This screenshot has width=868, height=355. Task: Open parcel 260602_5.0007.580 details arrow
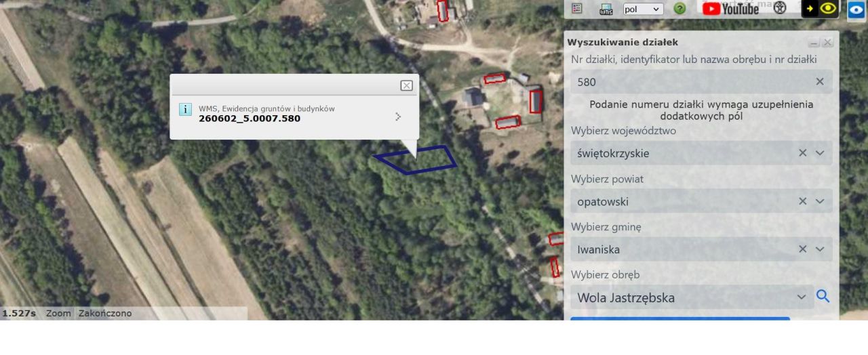[398, 117]
